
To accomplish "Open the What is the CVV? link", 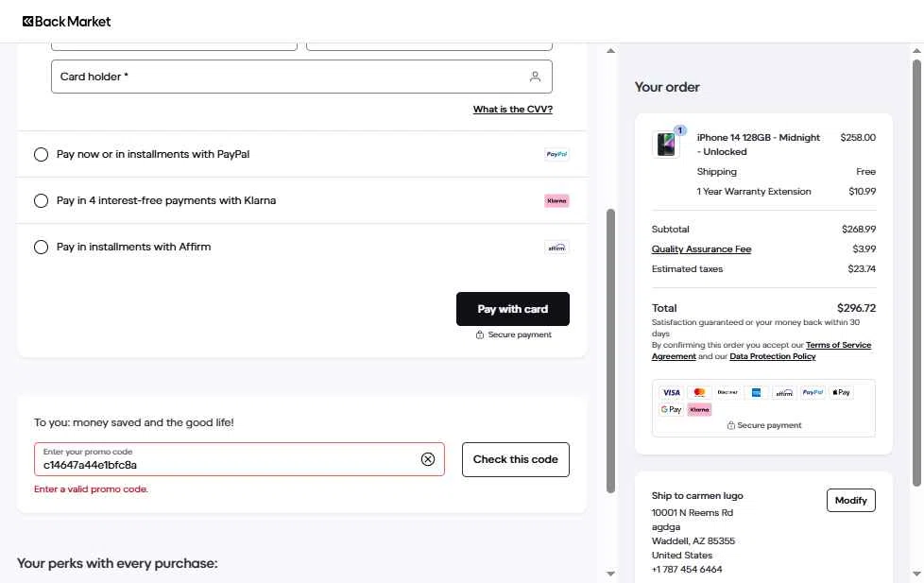I will 513,109.
